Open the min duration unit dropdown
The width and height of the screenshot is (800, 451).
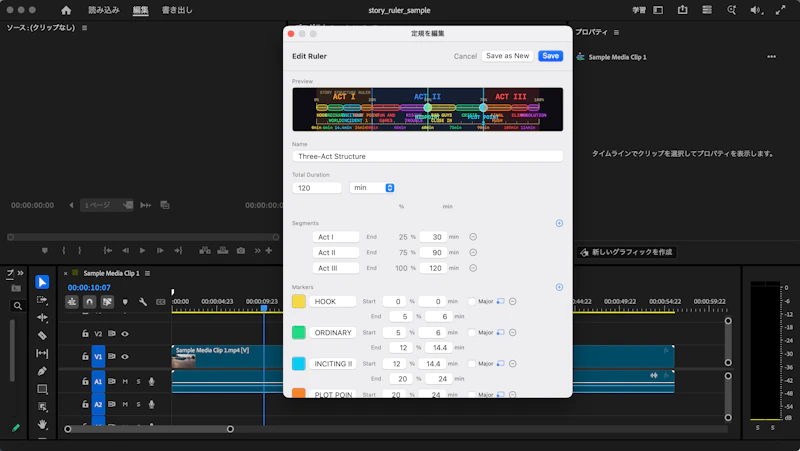coord(372,188)
